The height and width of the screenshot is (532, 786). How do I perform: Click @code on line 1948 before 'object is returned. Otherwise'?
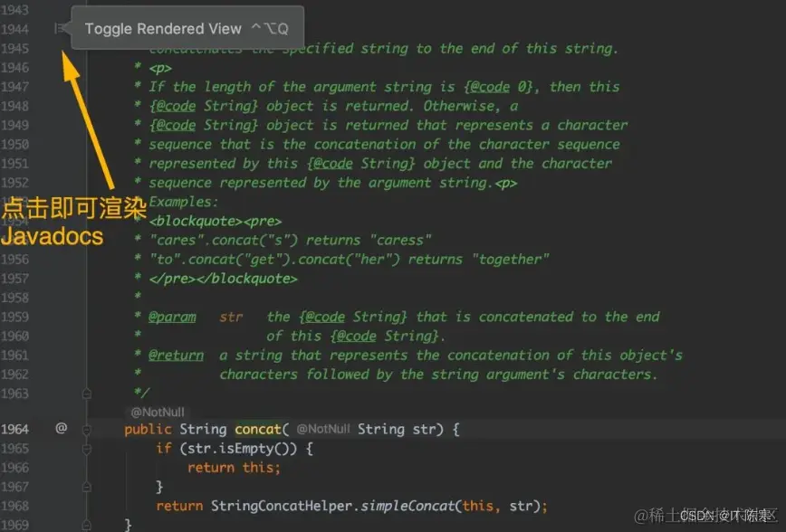coord(176,106)
